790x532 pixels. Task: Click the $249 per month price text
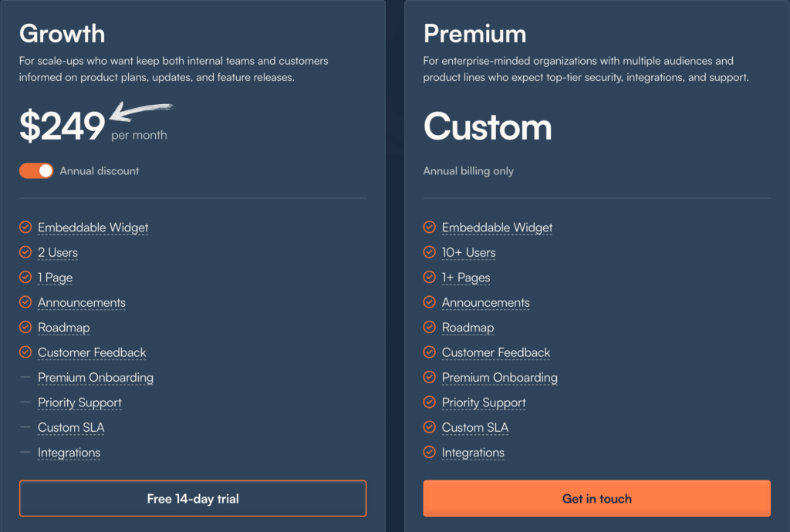(62, 125)
